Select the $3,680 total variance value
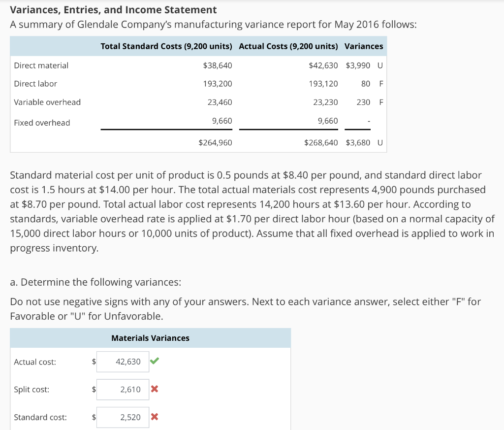The height and width of the screenshot is (430, 504). click(x=358, y=142)
